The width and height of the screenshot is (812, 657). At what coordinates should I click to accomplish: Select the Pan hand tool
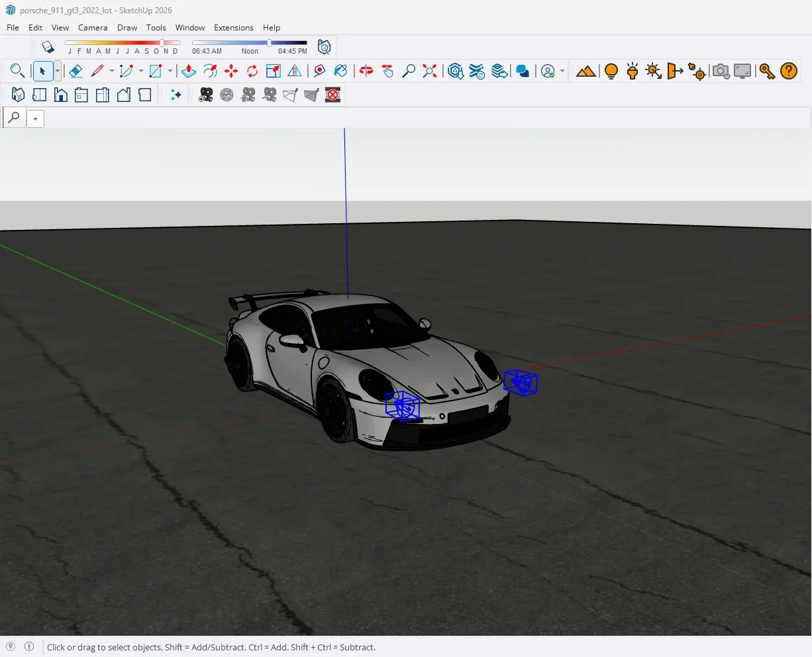click(387, 71)
